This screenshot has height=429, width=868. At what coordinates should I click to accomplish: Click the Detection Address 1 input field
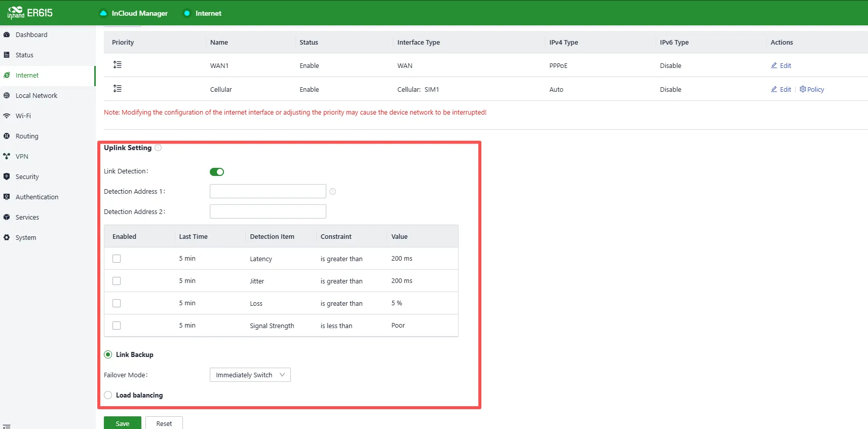[x=268, y=191]
